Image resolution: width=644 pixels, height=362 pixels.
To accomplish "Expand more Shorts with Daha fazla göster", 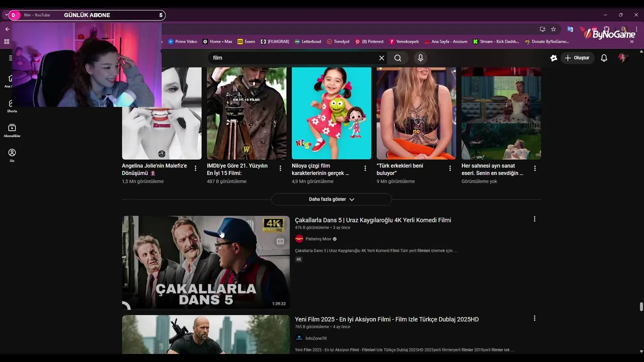I will pos(332,200).
